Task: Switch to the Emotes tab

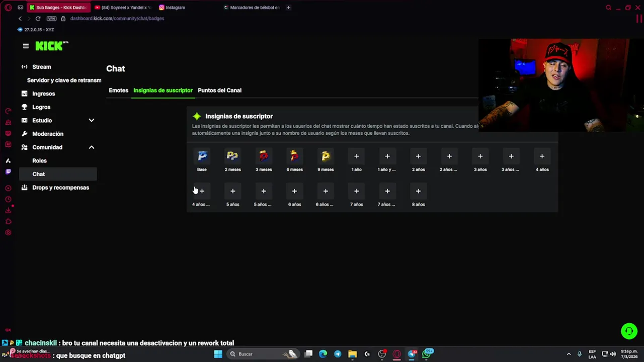Action: 118,90
